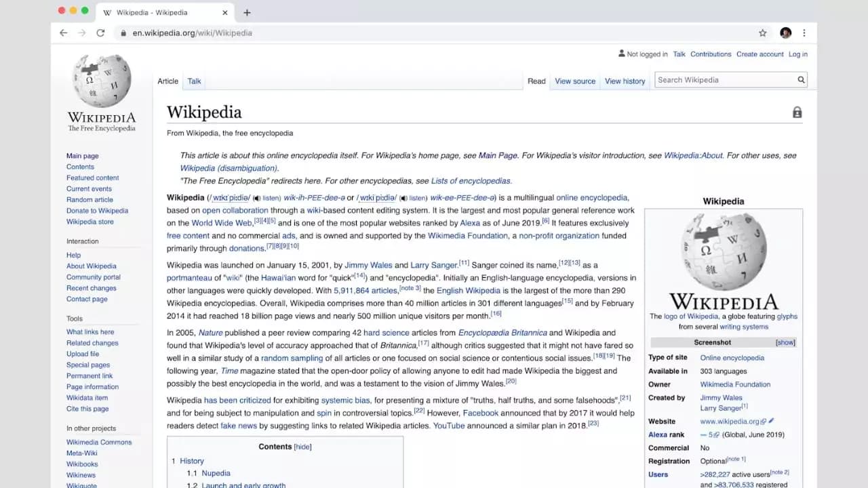
Task: Close the Wikipedia browser tab
Action: point(225,12)
